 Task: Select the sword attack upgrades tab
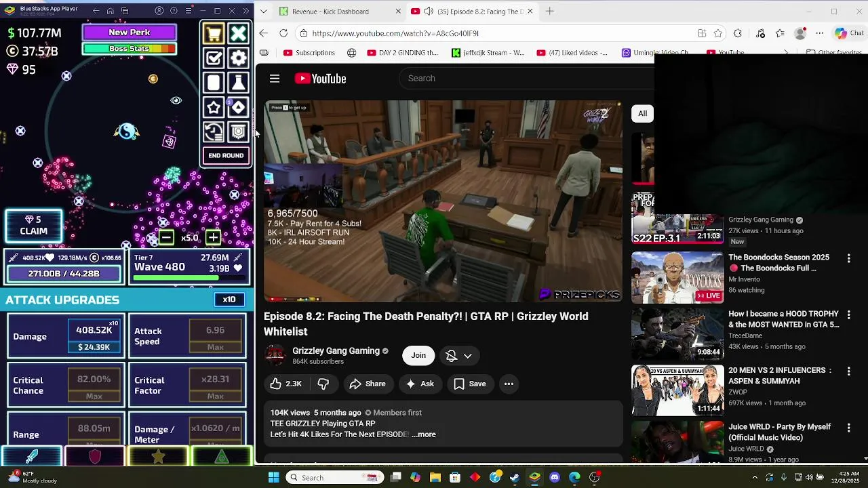(32, 457)
